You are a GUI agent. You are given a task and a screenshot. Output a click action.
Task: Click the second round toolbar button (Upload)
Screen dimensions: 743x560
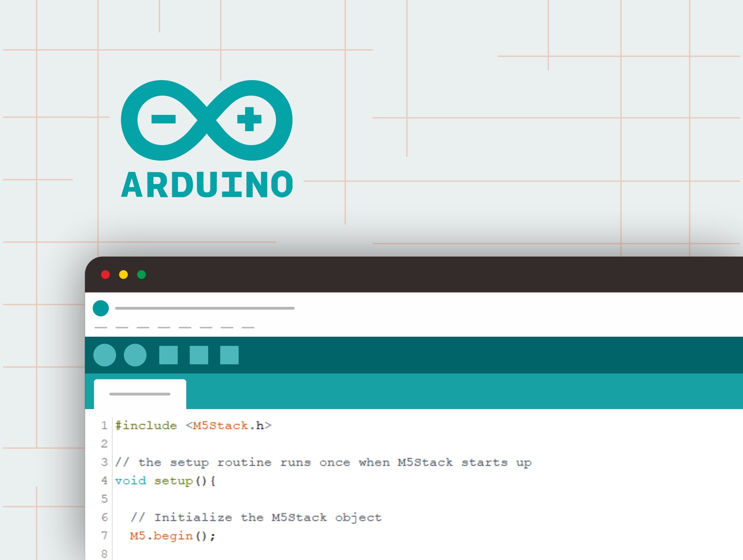click(135, 355)
